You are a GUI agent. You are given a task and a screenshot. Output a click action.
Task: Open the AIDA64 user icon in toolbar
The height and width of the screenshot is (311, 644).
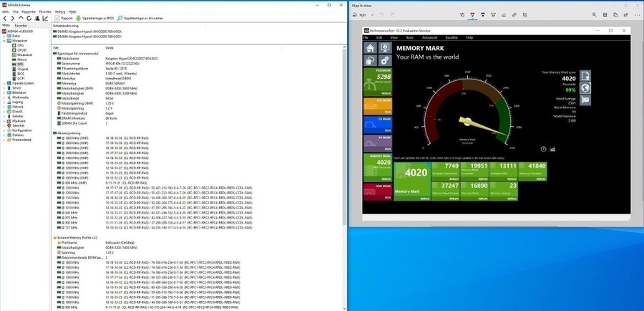pos(37,18)
